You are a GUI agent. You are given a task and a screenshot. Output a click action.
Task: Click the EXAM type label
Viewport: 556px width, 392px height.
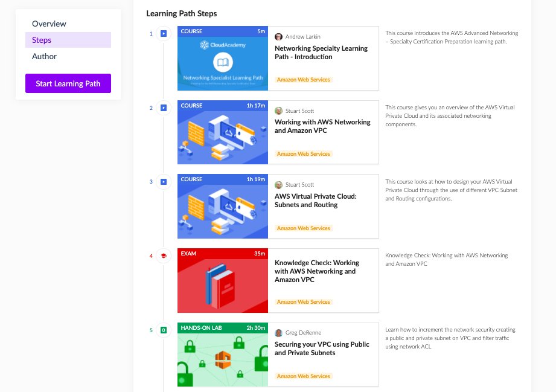click(x=188, y=254)
